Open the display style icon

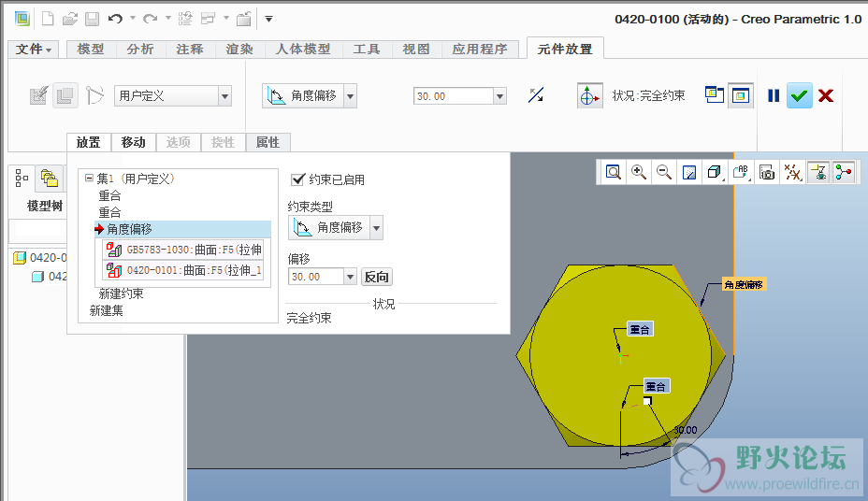714,172
